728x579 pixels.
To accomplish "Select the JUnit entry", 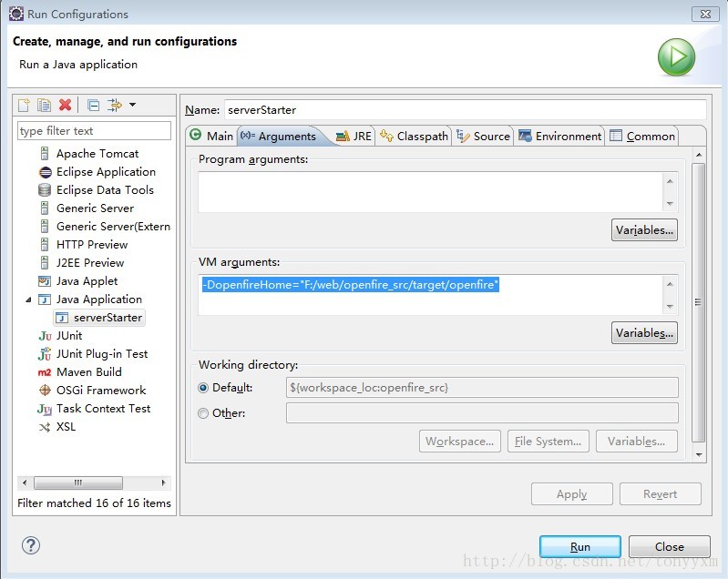I will tap(69, 335).
